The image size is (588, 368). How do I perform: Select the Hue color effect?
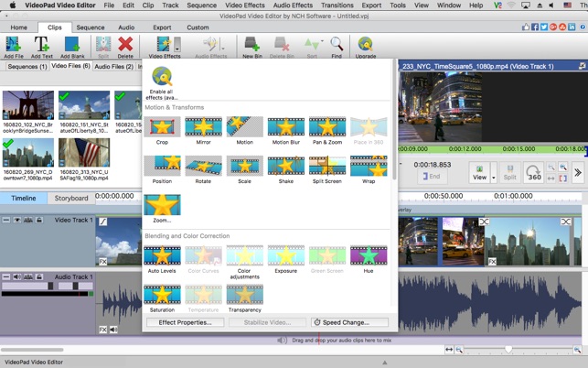368,255
